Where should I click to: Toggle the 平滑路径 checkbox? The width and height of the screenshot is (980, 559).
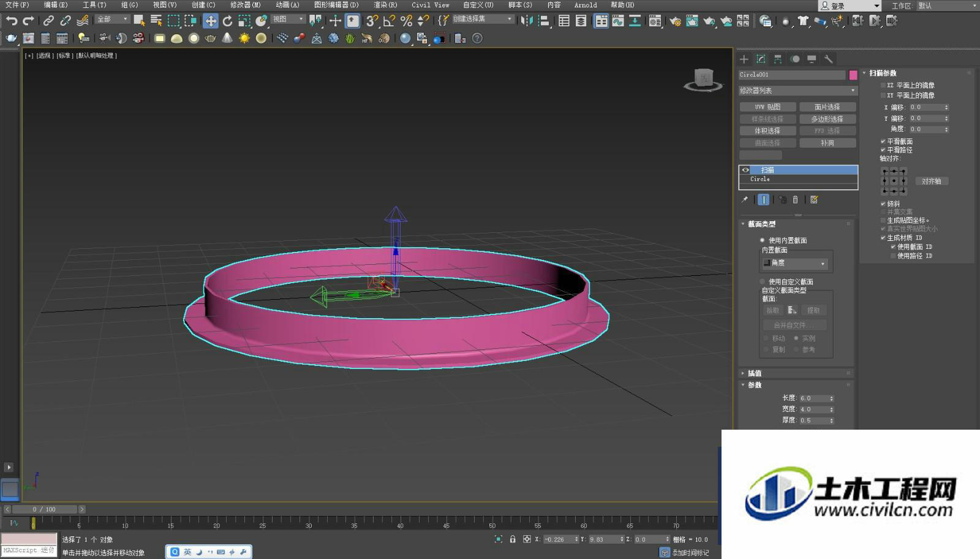pyautogui.click(x=883, y=150)
